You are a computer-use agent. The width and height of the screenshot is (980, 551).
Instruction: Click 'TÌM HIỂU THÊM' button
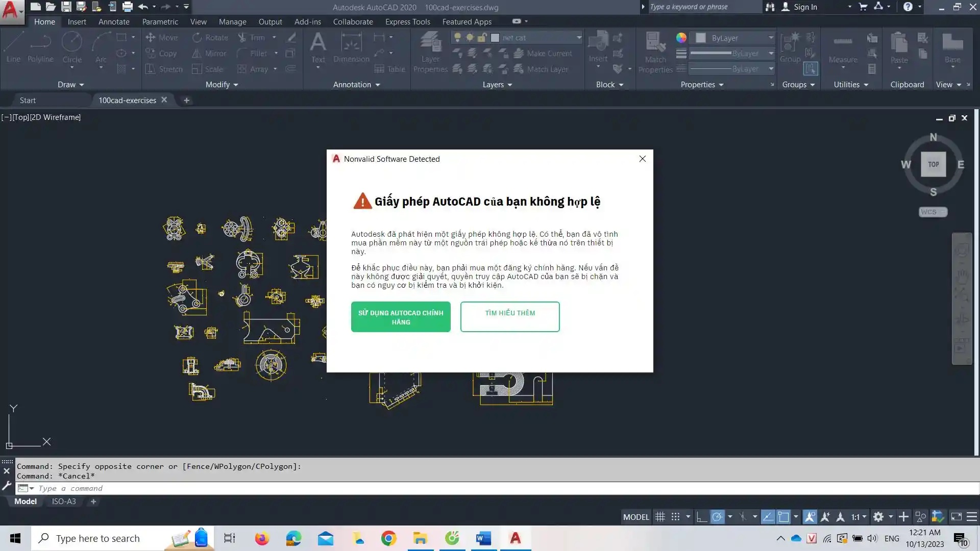(510, 317)
